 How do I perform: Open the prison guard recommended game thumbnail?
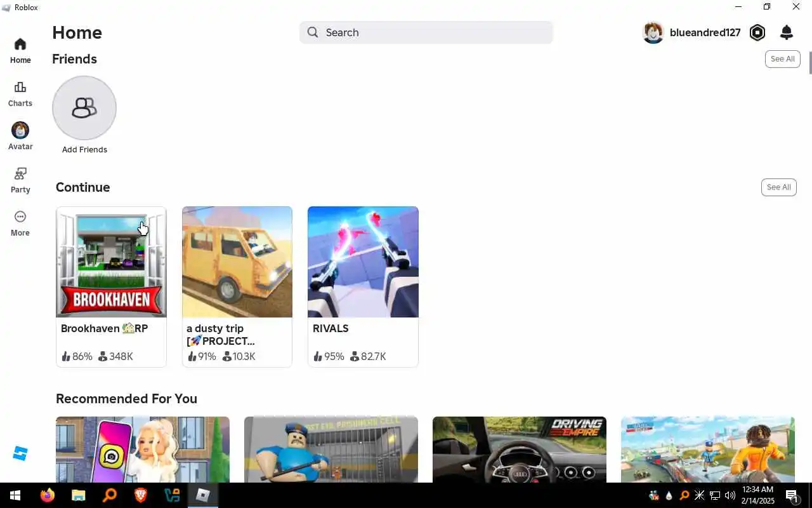(x=331, y=450)
